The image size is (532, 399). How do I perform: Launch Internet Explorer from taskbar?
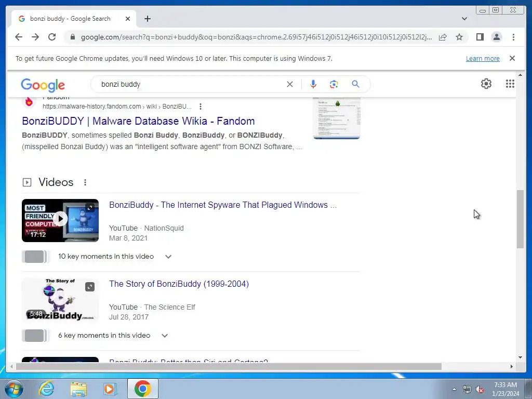pyautogui.click(x=46, y=389)
